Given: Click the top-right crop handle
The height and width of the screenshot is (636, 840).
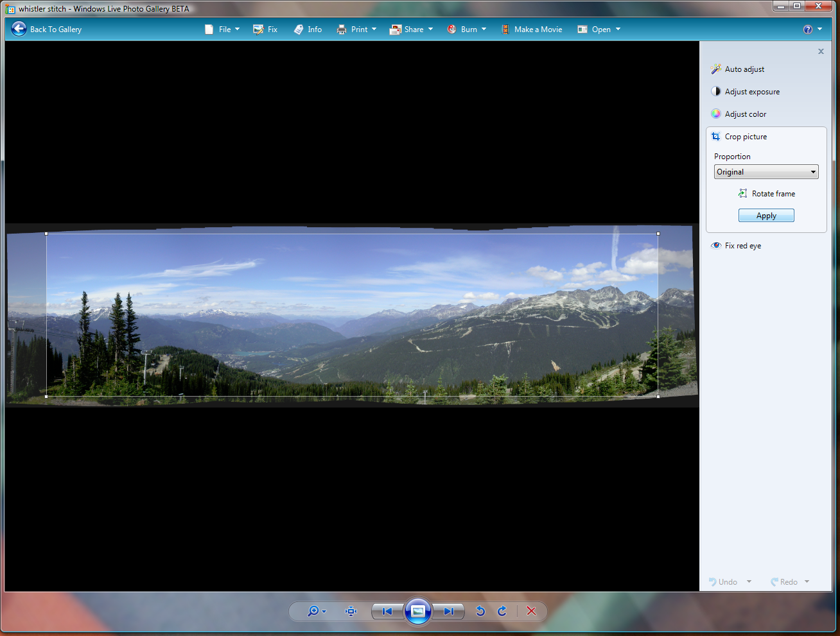Looking at the screenshot, I should click(658, 234).
